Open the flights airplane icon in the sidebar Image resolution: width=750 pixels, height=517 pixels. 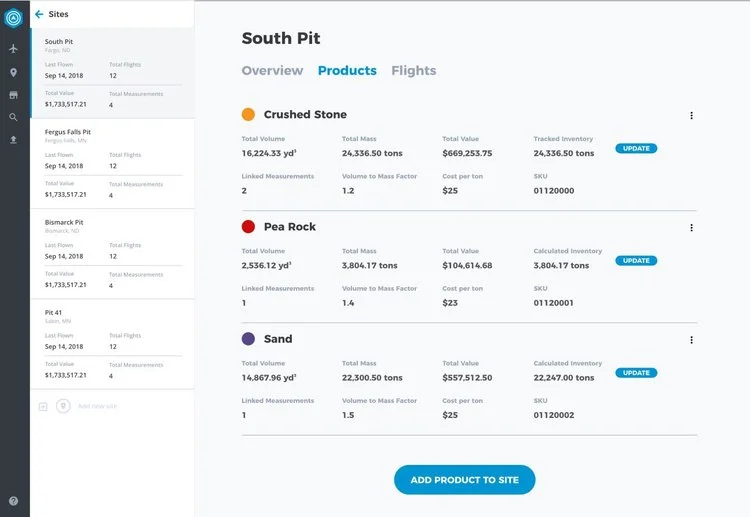(14, 48)
